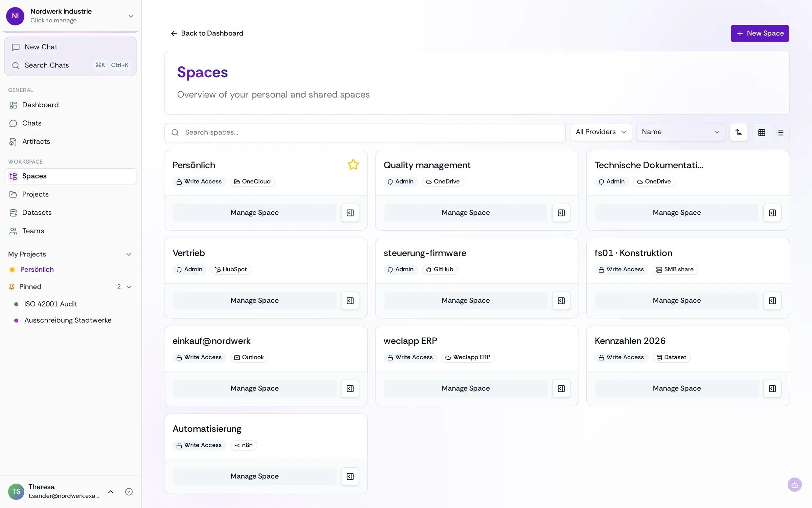Screen dimensions: 812x508
Task: Toggle favorite star on Persönlich space
Action: [353, 165]
